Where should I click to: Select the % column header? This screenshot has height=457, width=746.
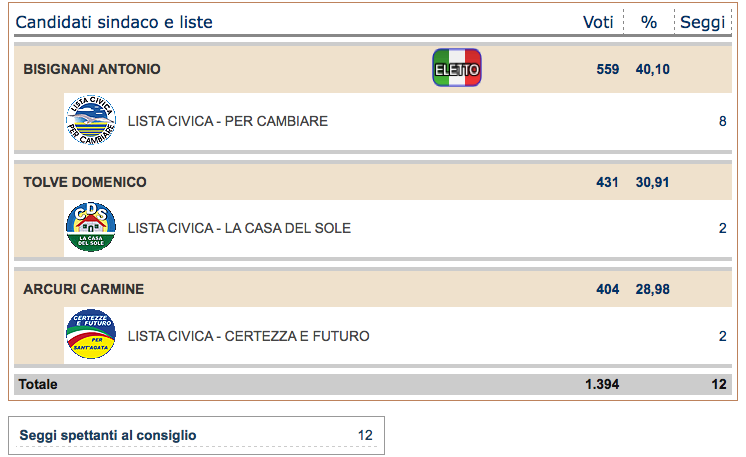[648, 22]
